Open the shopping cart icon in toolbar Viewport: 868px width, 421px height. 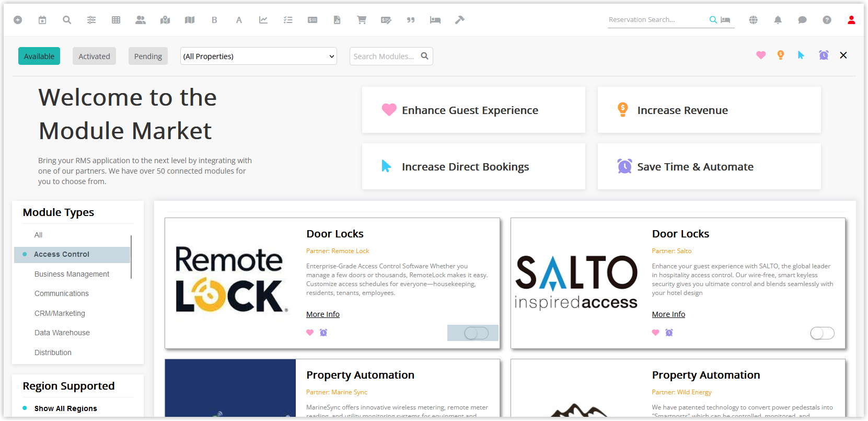point(362,20)
